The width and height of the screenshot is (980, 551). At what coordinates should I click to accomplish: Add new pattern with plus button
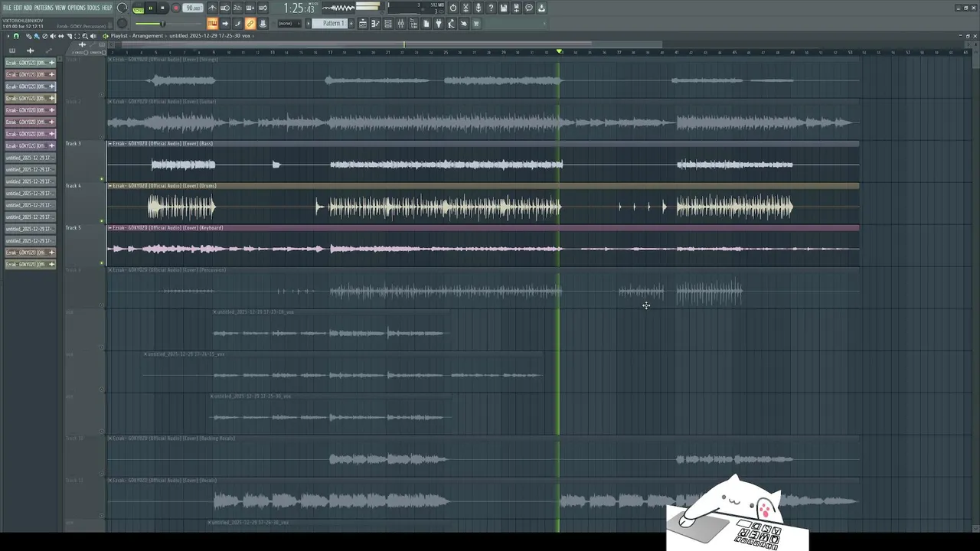coord(351,24)
